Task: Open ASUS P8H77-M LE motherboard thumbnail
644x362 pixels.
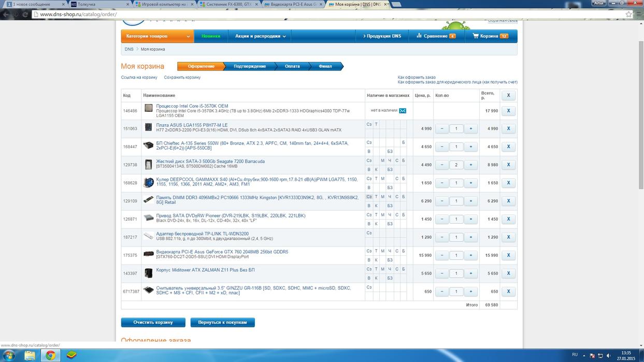Action: pyautogui.click(x=149, y=127)
